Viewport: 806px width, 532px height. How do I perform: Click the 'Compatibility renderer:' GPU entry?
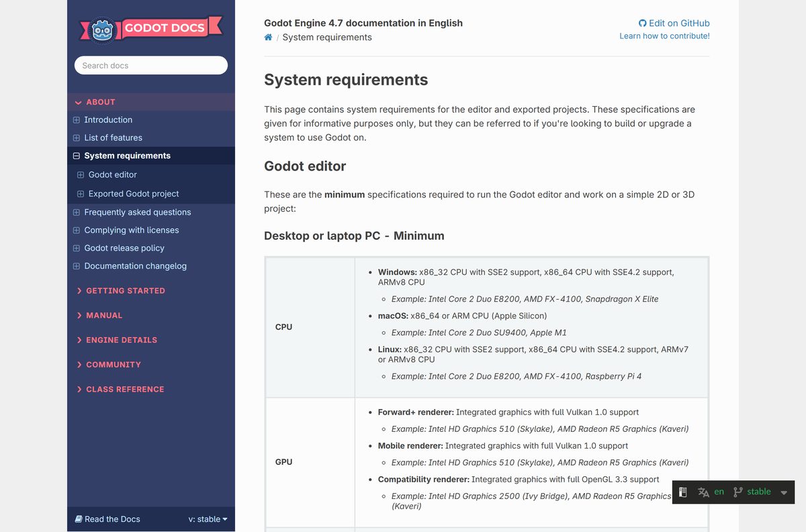pyautogui.click(x=519, y=480)
